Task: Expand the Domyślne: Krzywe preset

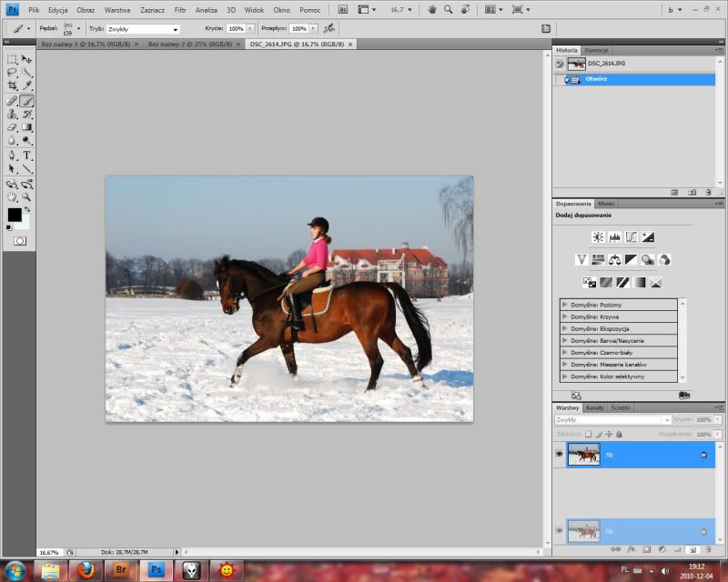Action: coord(565,316)
